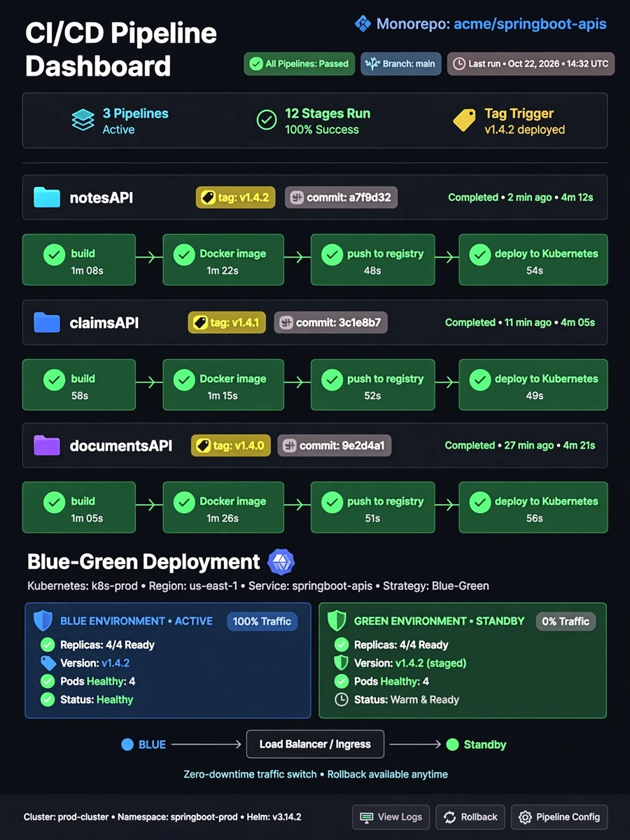This screenshot has height=840, width=630.
Task: Click the claimsAPI Docker image 1m 15s stage
Action: [223, 384]
